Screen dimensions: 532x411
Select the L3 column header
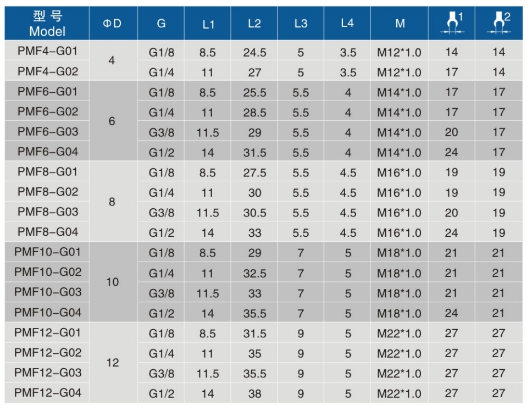tap(301, 23)
